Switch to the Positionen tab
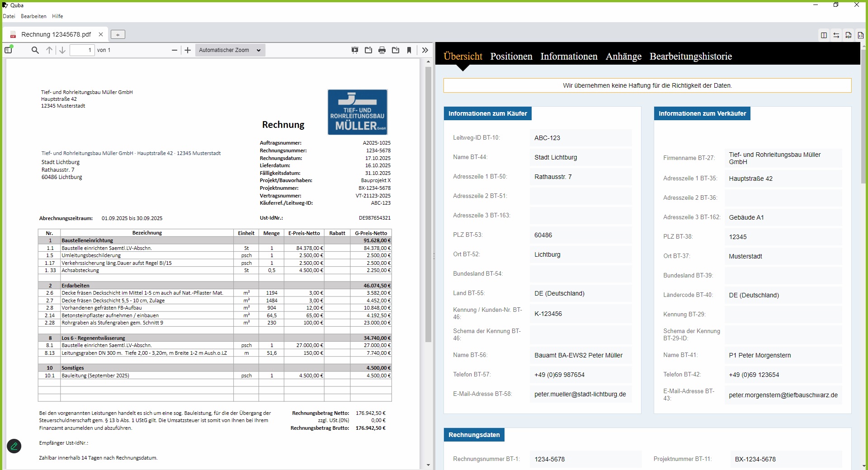 511,56
